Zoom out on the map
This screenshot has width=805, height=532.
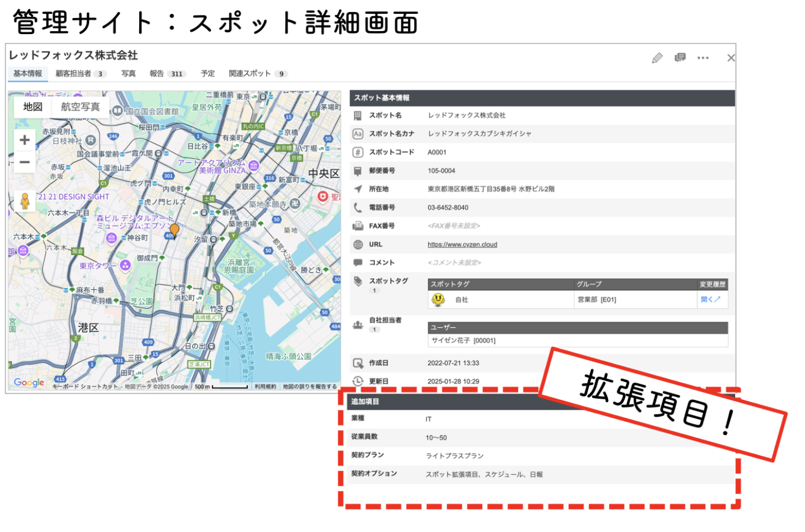pyautogui.click(x=24, y=162)
